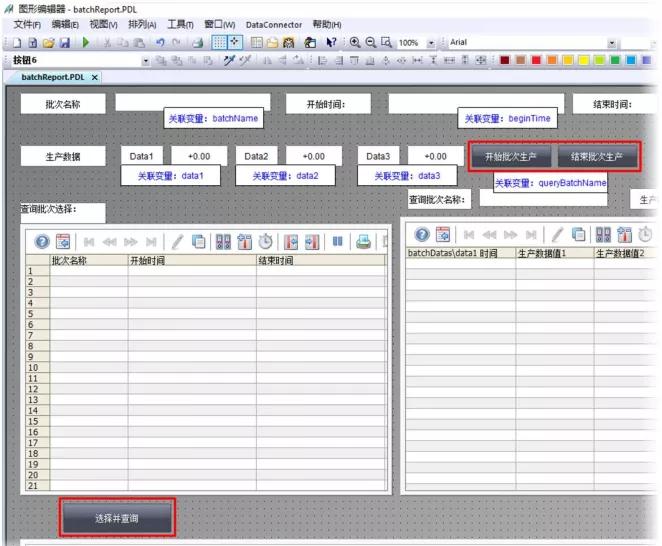Click copy rows icon in left table
The height and width of the screenshot is (546, 662).
[198, 242]
